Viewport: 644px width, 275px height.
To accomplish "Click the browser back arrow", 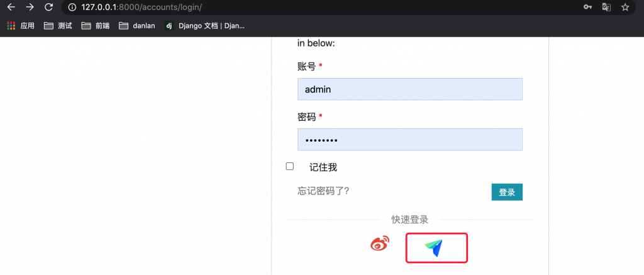I will click(11, 8).
